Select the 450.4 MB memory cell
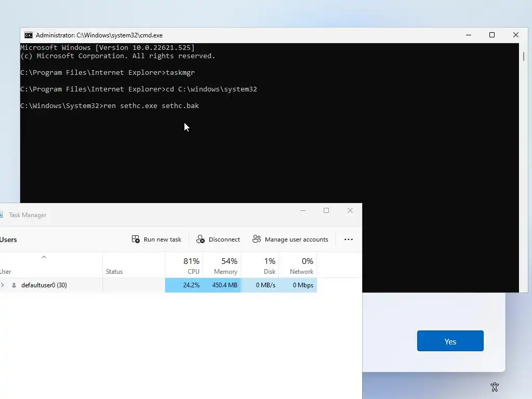532x399 pixels. pyautogui.click(x=222, y=285)
